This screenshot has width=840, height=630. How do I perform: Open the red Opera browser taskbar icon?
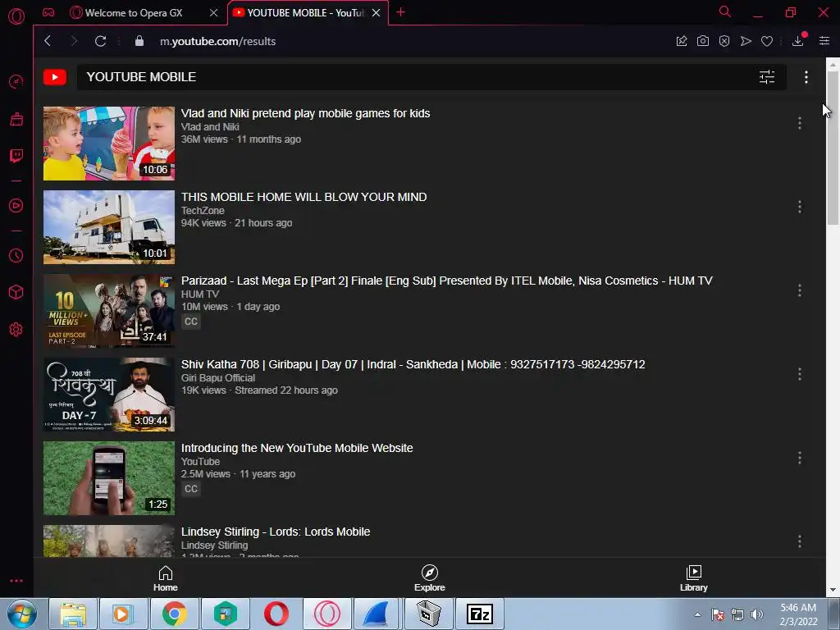click(x=276, y=614)
